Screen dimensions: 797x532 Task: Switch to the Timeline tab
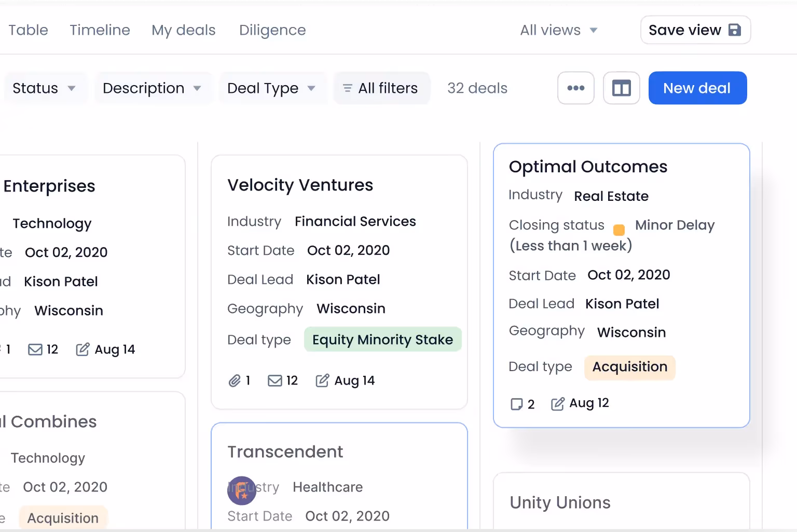click(x=100, y=30)
